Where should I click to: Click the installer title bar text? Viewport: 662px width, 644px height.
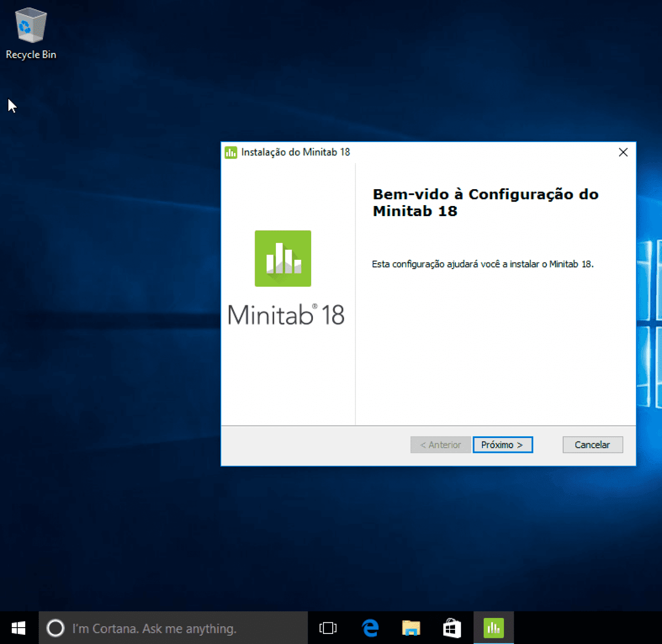click(295, 152)
